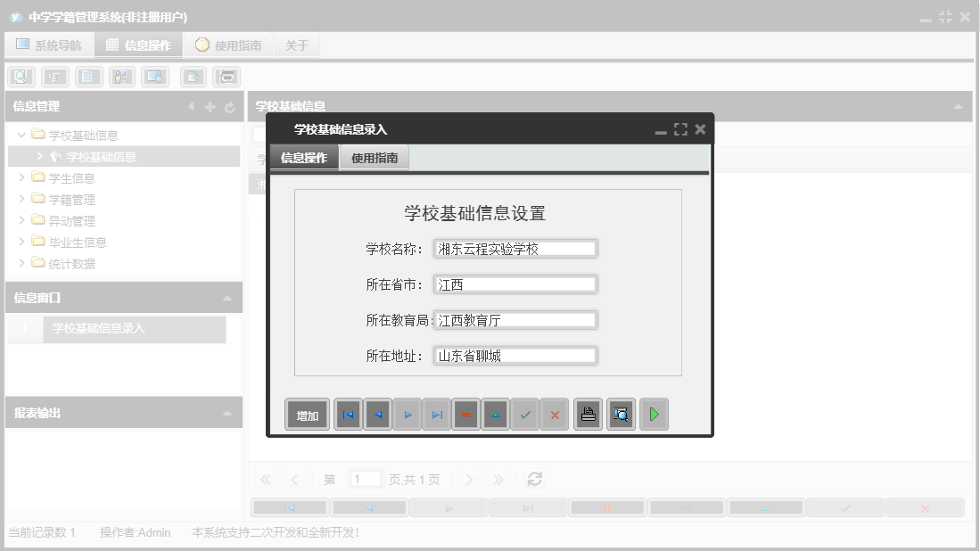
Task: Select the print icon in the dialog
Action: click(x=588, y=414)
